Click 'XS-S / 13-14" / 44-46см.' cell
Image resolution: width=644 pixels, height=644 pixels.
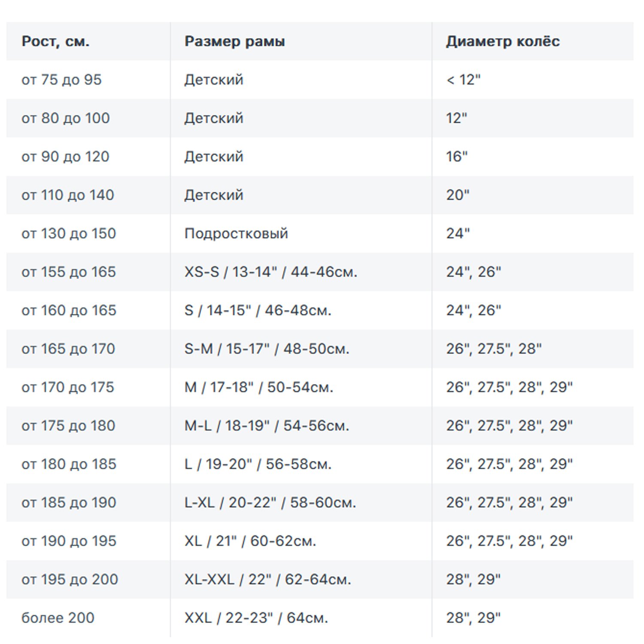[x=301, y=272]
